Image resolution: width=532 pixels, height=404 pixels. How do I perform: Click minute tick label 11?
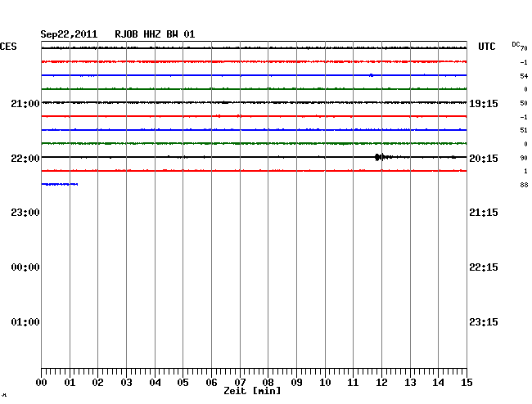tap(354, 383)
